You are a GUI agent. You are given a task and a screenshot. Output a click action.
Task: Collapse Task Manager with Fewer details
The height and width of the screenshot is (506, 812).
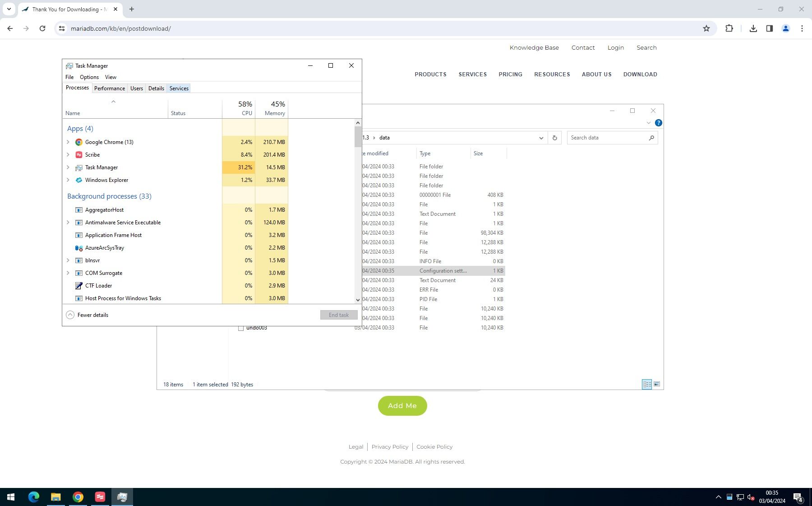pyautogui.click(x=88, y=315)
